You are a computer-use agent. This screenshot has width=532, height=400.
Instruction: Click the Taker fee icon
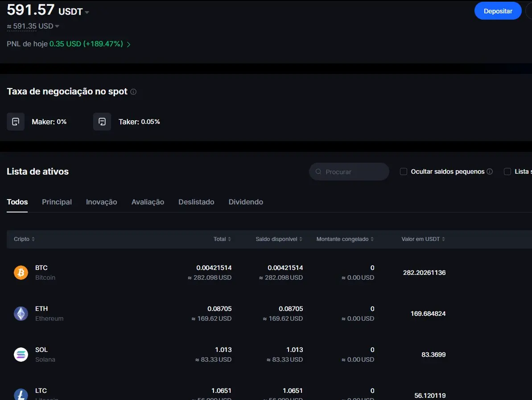coord(102,122)
